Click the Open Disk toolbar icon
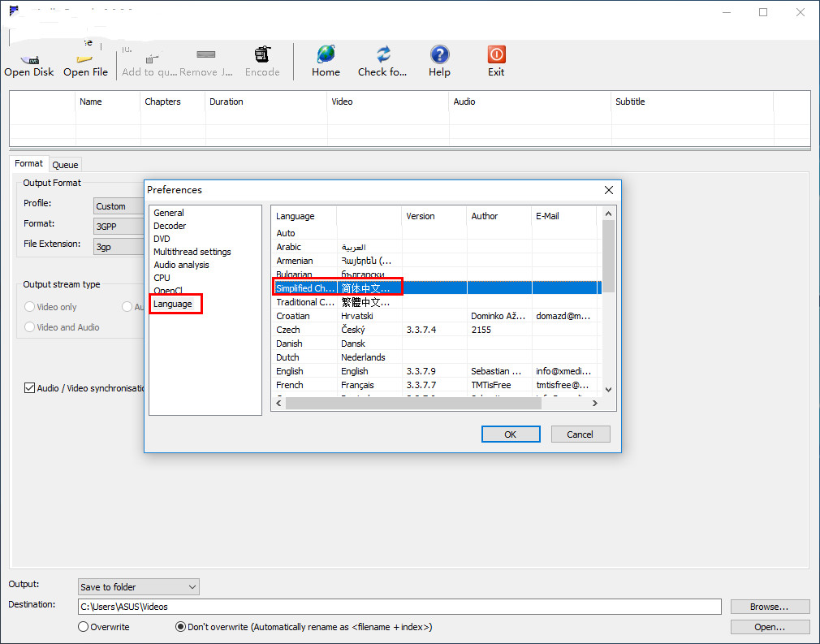 (29, 58)
